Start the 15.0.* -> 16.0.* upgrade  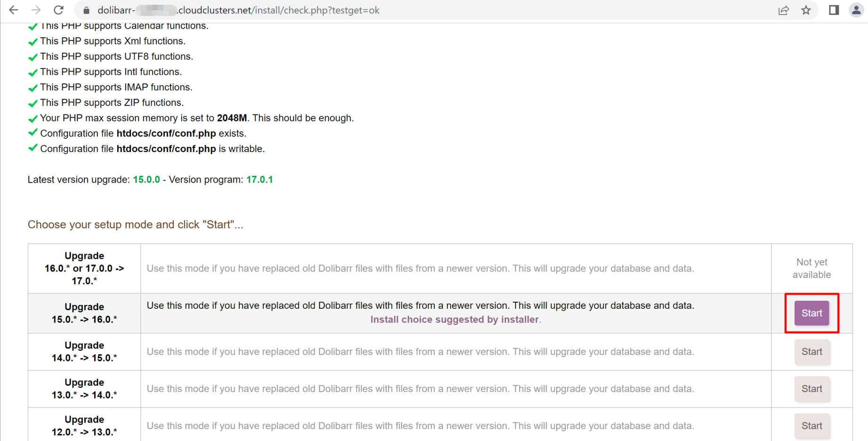[811, 313]
